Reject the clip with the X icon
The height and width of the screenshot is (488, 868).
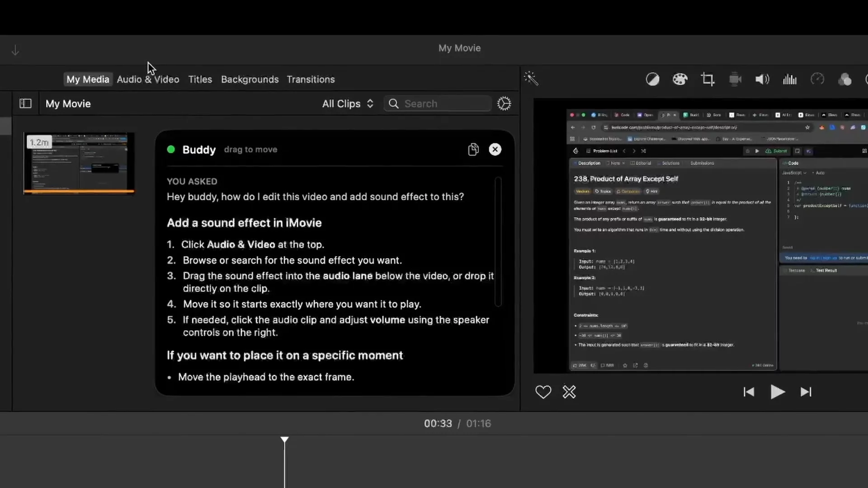pos(569,392)
